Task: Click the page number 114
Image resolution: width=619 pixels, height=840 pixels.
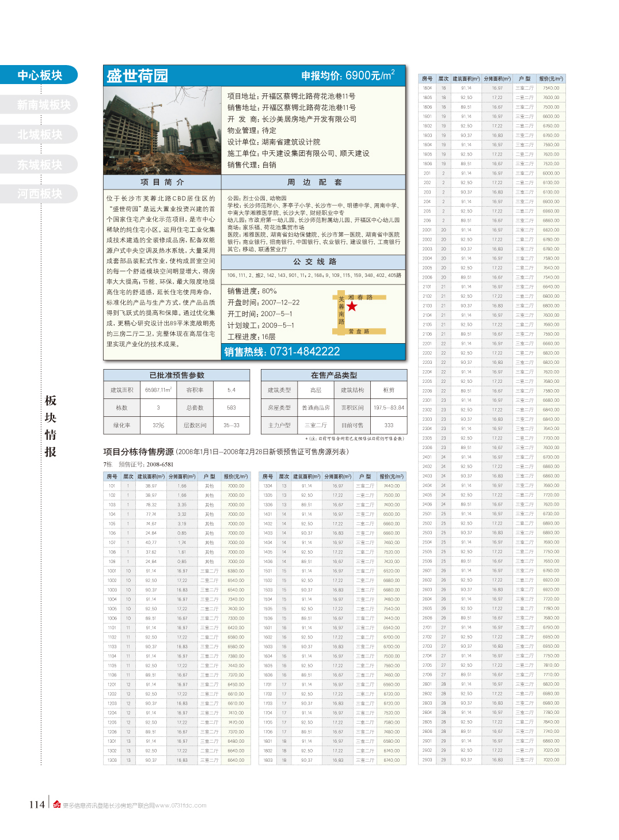Action: [37, 804]
